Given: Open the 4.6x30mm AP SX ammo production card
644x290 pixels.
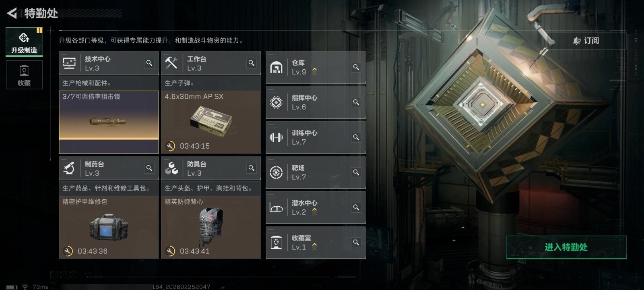Looking at the screenshot, I should (211, 122).
